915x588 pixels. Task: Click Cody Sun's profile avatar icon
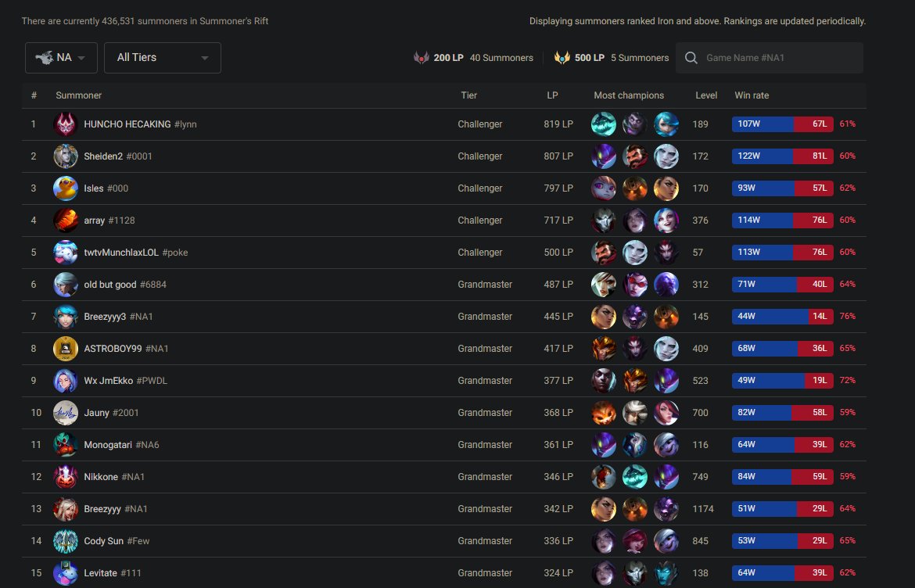tap(65, 541)
